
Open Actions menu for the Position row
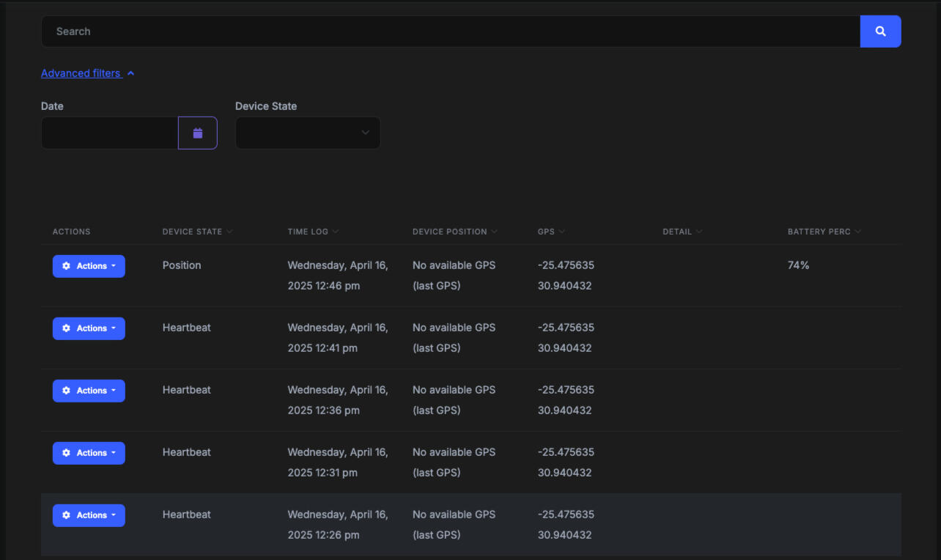coord(89,266)
